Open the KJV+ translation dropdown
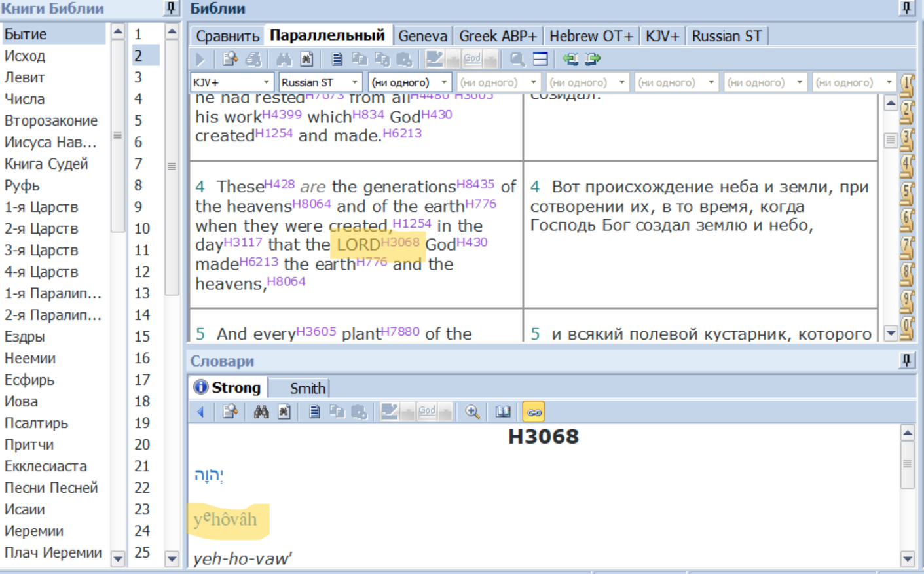Viewport: 924px width, 574px height. coord(232,82)
